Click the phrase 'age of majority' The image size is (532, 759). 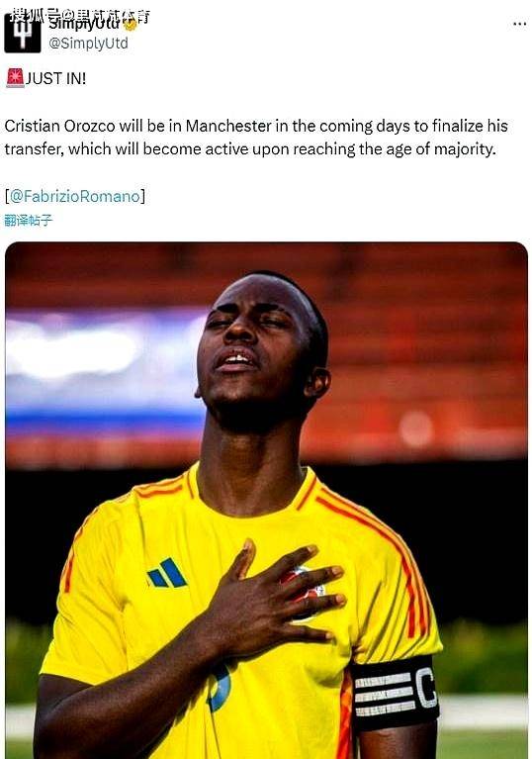click(441, 149)
